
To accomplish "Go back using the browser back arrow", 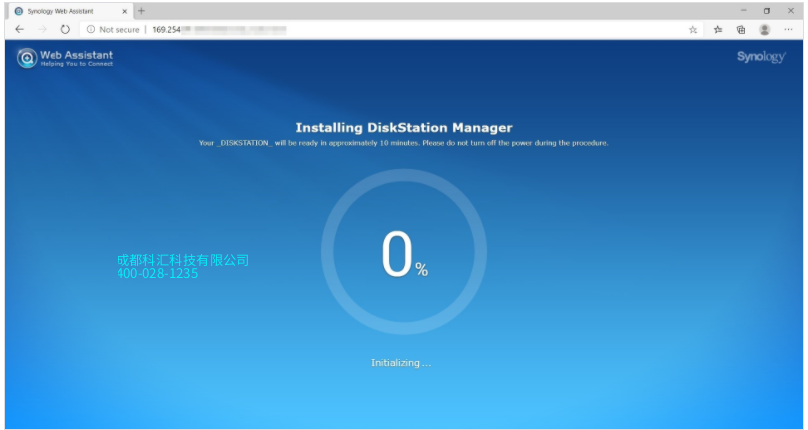I will [x=20, y=29].
